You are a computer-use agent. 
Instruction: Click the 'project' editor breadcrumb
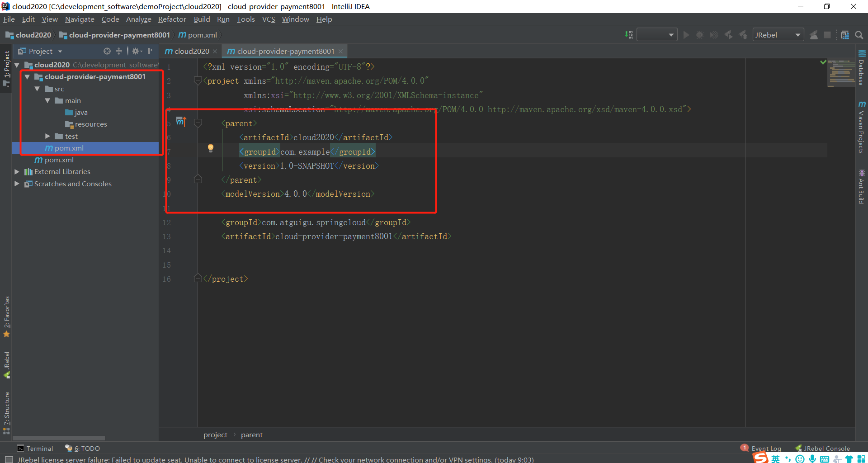pos(215,435)
